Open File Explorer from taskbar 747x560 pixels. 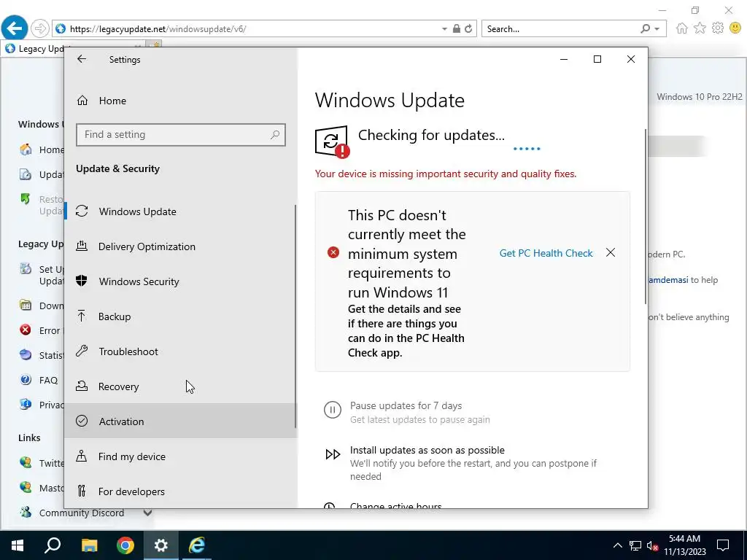(x=89, y=545)
